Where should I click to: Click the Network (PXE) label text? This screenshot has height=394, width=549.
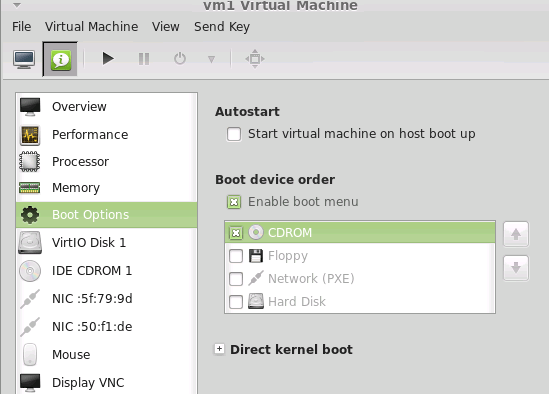click(311, 279)
